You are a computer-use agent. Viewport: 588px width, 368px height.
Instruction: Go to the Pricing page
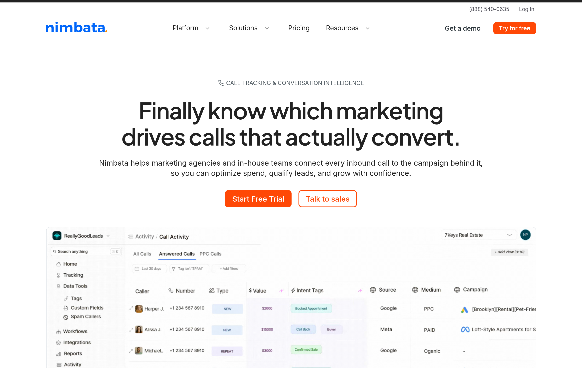[299, 28]
